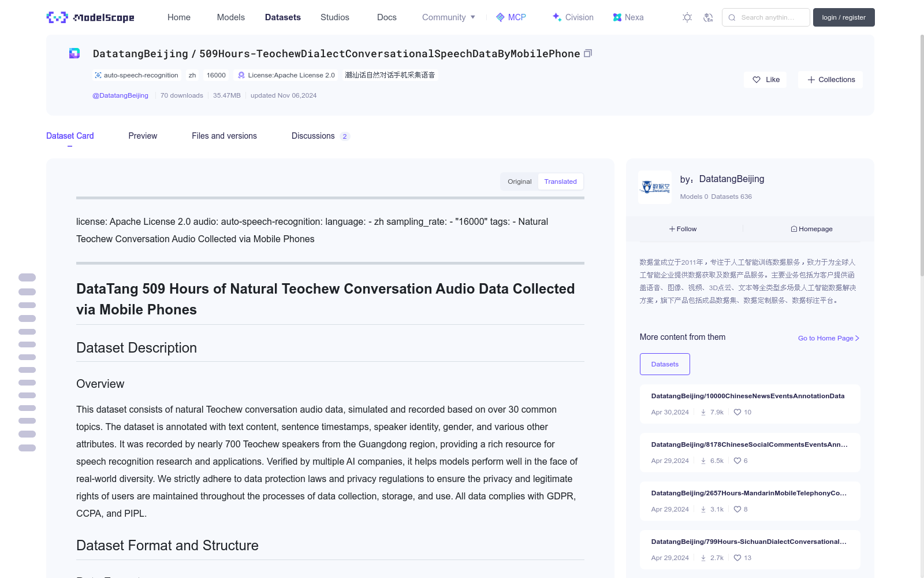Screen dimensions: 924x578
Task: Click heart icon on 8178ChineseSocialComments card
Action: [737, 461]
